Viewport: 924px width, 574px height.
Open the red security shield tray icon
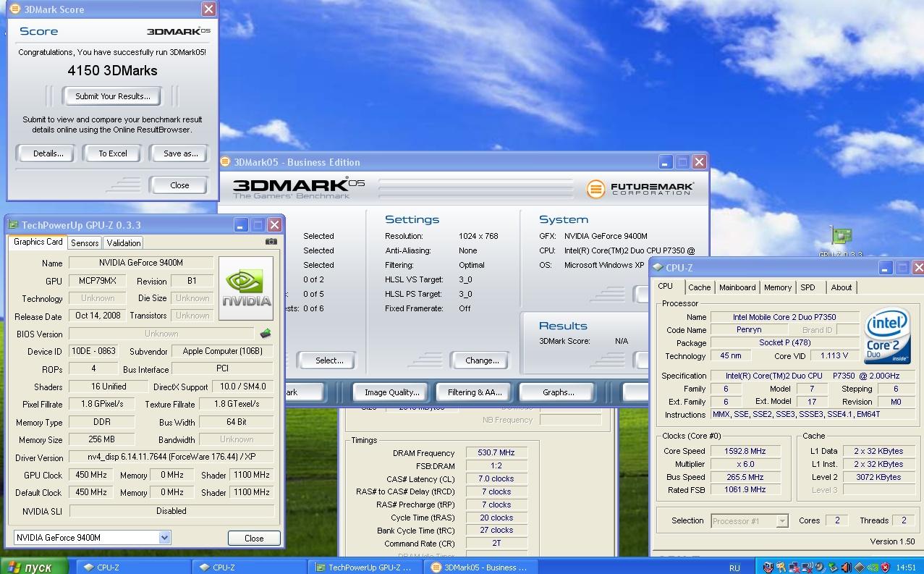pos(886,567)
